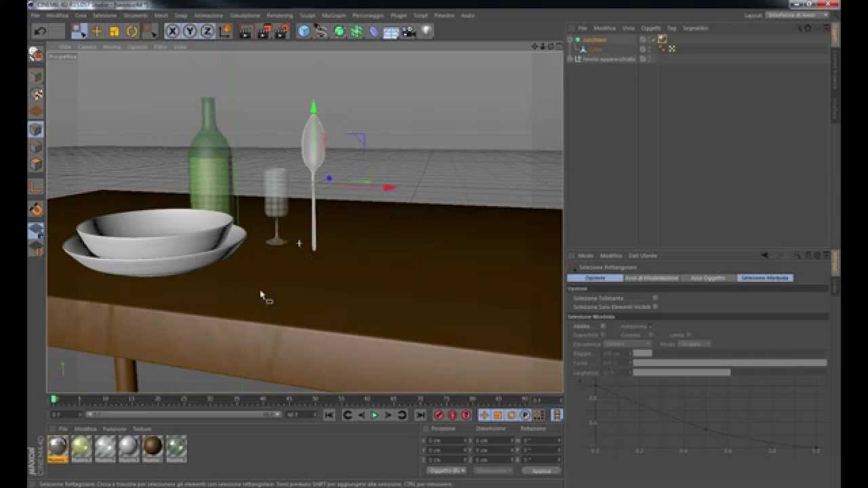Switch to the Opzioni tab in the Attribute Manager
Screen dimensions: 868x488
click(x=595, y=278)
